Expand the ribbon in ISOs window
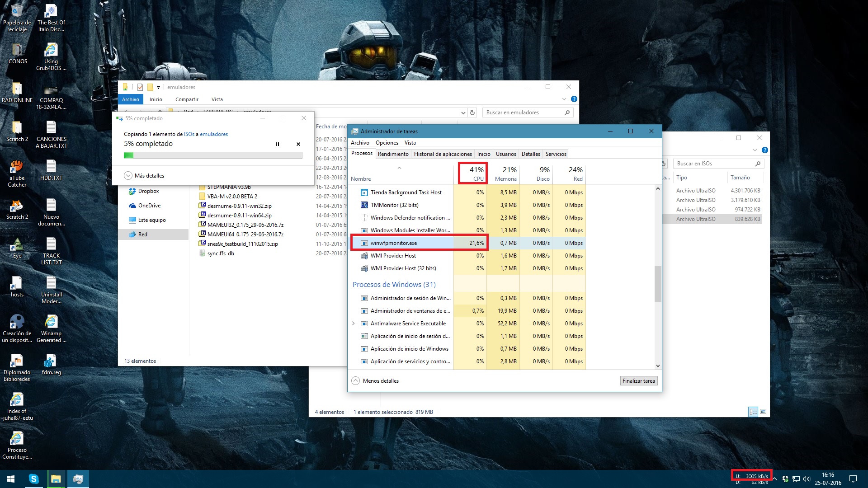The width and height of the screenshot is (868, 488). click(x=755, y=150)
